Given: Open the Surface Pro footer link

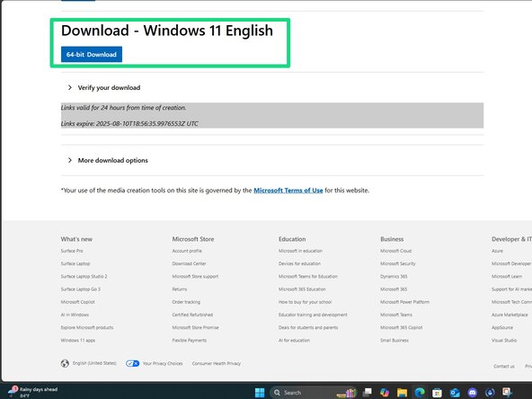Looking at the screenshot, I should (x=72, y=251).
